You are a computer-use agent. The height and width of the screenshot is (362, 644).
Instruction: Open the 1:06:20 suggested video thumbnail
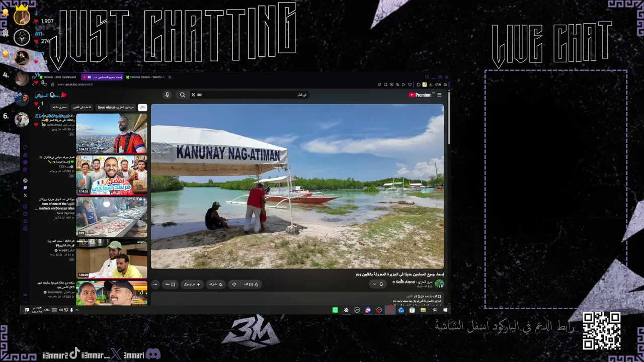point(112,258)
